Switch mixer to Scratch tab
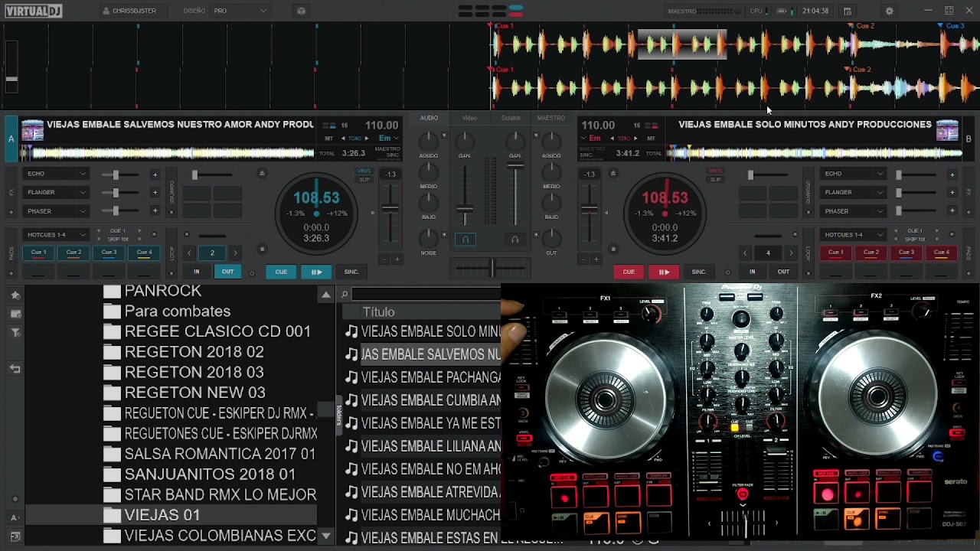Image resolution: width=980 pixels, height=551 pixels. pyautogui.click(x=511, y=118)
